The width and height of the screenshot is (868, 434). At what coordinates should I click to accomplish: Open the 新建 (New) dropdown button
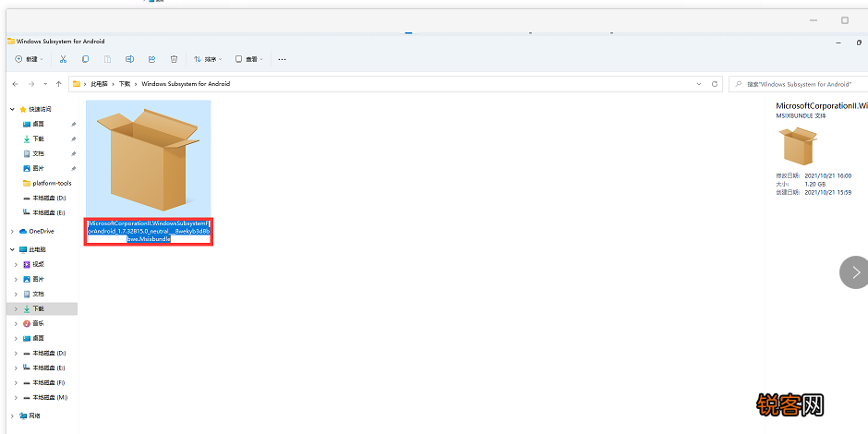click(29, 59)
